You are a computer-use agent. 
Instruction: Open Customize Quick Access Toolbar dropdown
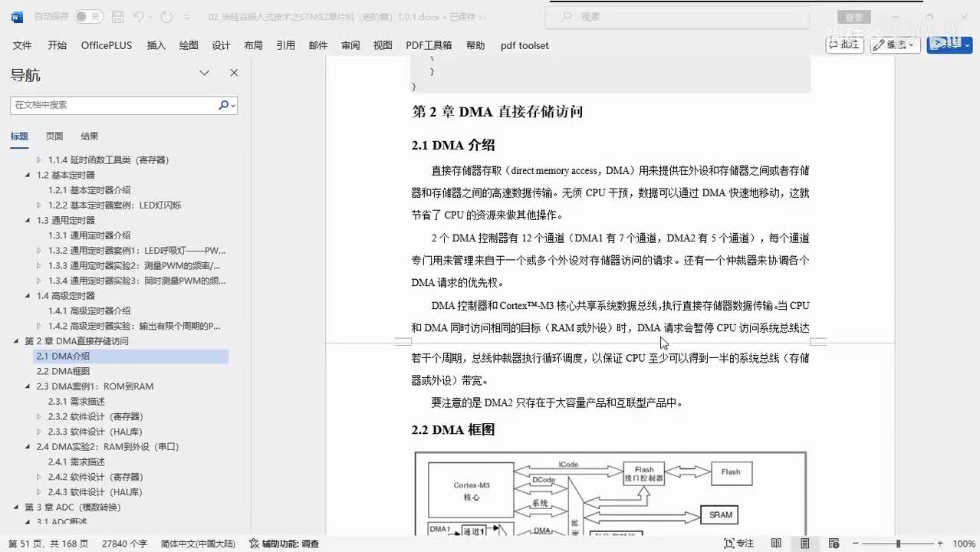[x=186, y=17]
